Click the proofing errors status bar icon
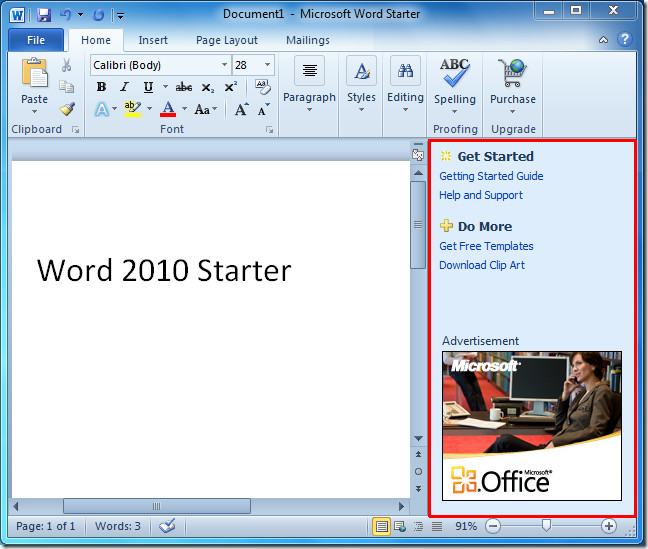The height and width of the screenshot is (549, 648). [167, 526]
